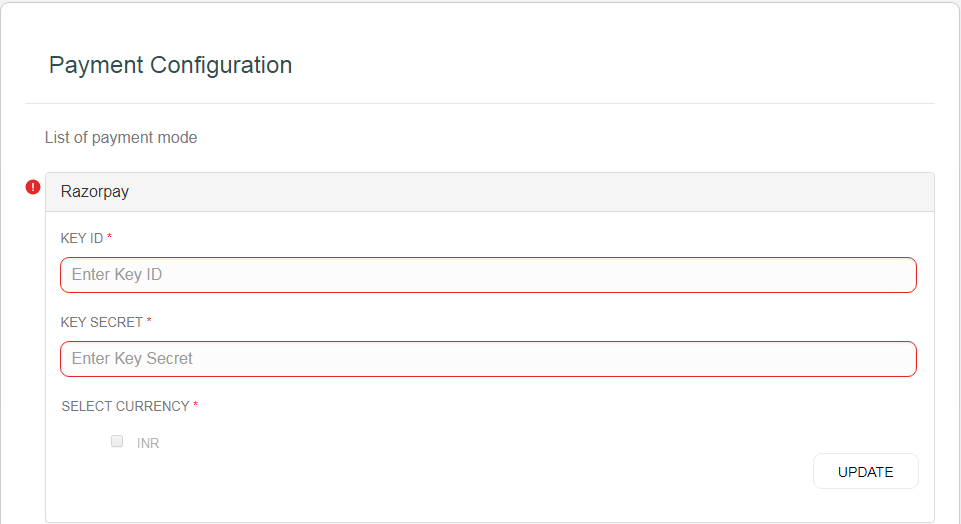Image resolution: width=961 pixels, height=524 pixels.
Task: Focus the Enter Key ID input field
Action: (488, 275)
